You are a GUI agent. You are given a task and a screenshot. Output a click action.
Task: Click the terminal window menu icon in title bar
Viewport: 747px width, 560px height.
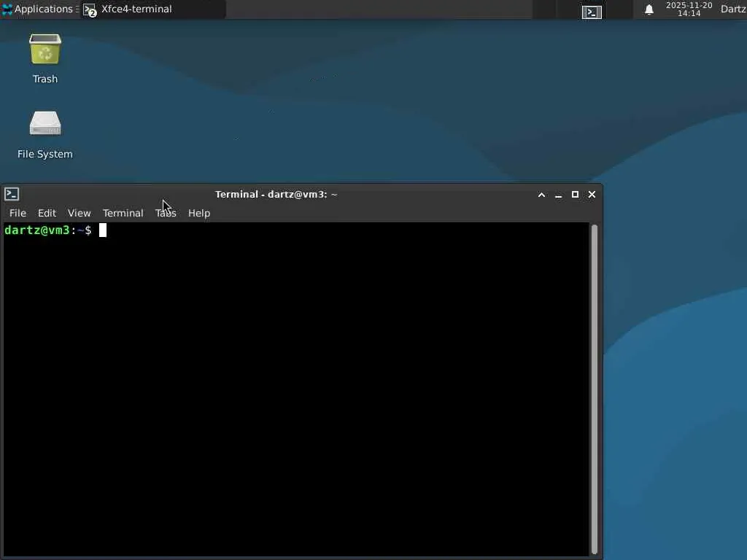(12, 194)
